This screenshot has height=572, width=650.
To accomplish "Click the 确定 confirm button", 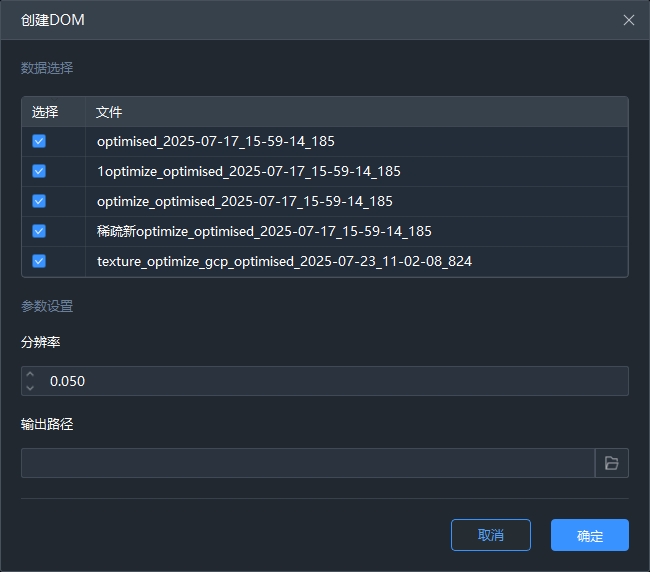I will (589, 535).
